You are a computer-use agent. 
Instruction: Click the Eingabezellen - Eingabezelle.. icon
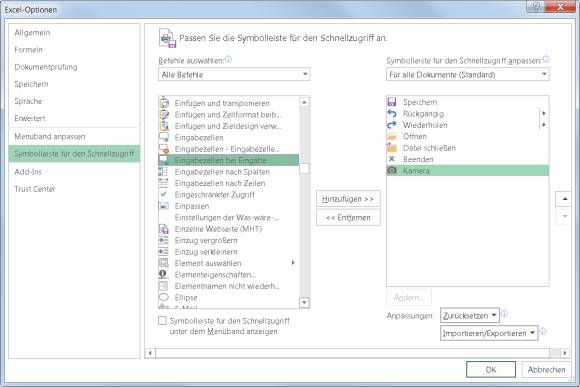[x=164, y=149]
